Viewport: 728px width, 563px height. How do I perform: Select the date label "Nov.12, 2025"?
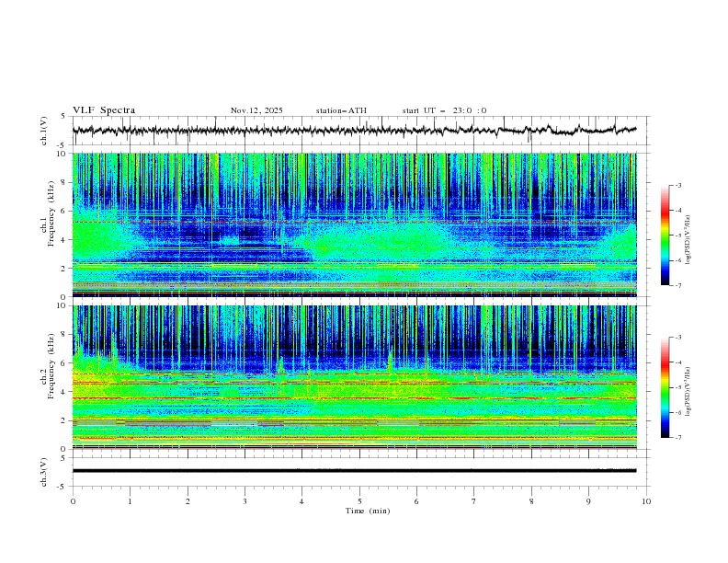(x=256, y=110)
